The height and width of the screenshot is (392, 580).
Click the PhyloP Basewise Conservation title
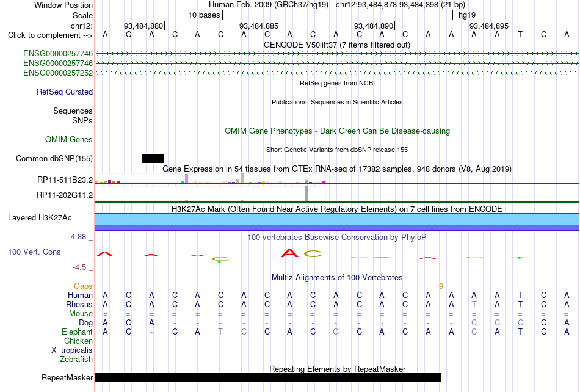tap(337, 237)
